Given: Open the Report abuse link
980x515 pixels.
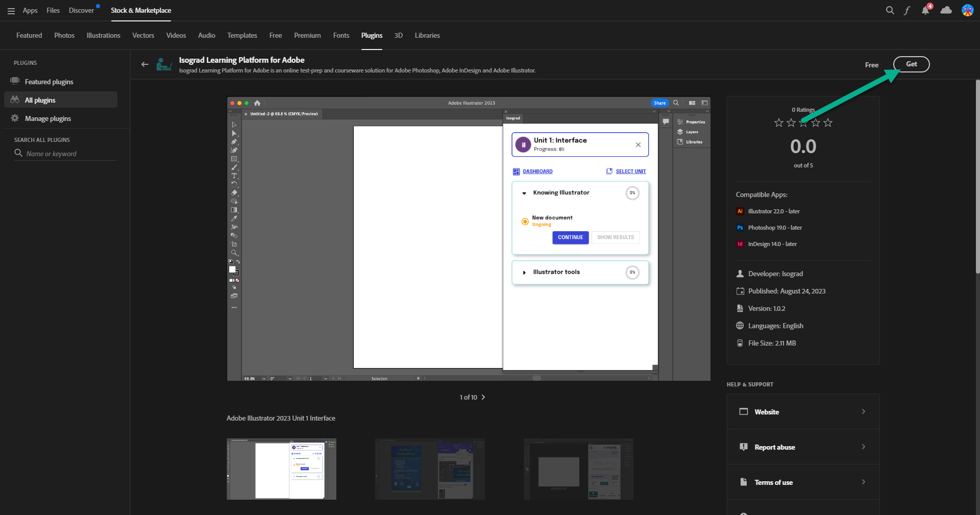Looking at the screenshot, I should coord(803,447).
